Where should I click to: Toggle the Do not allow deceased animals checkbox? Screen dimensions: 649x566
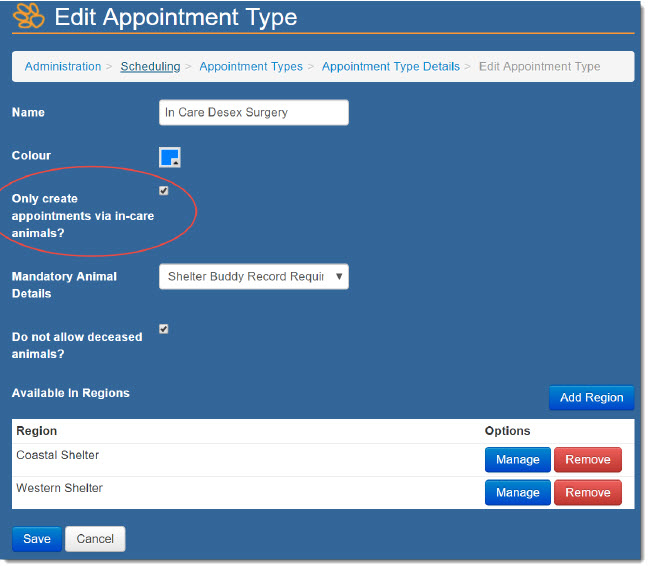click(x=164, y=329)
